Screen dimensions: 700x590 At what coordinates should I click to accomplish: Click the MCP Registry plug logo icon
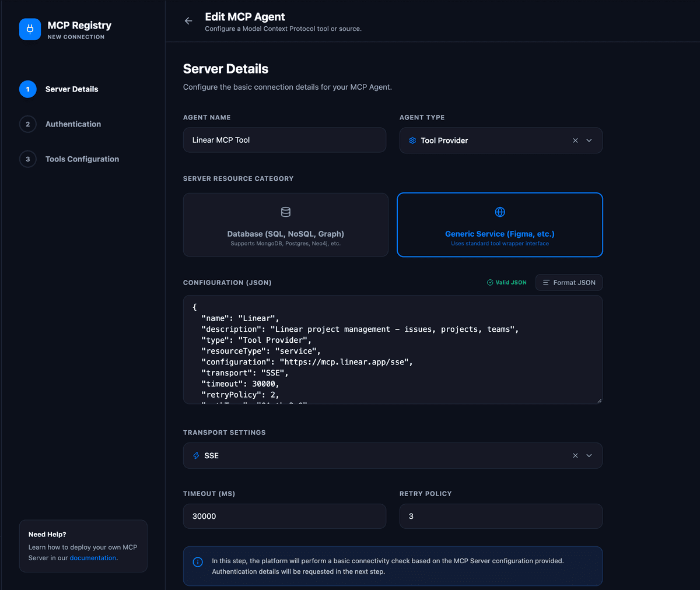(x=30, y=29)
